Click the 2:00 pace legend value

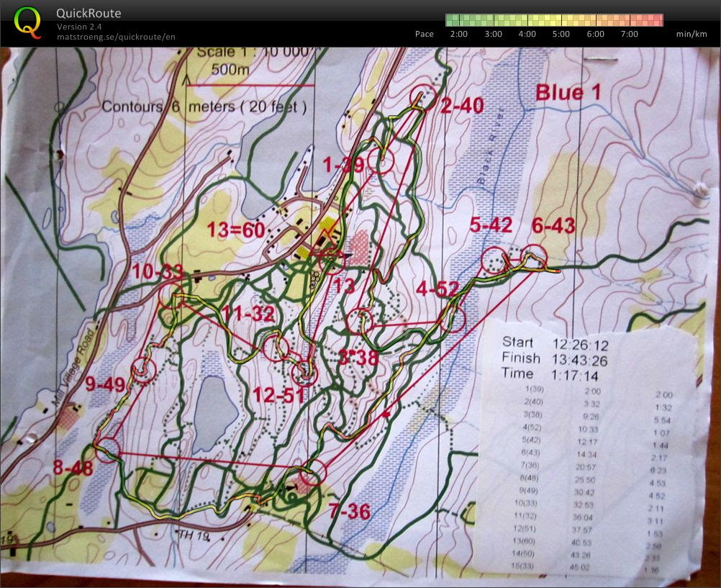(x=458, y=34)
